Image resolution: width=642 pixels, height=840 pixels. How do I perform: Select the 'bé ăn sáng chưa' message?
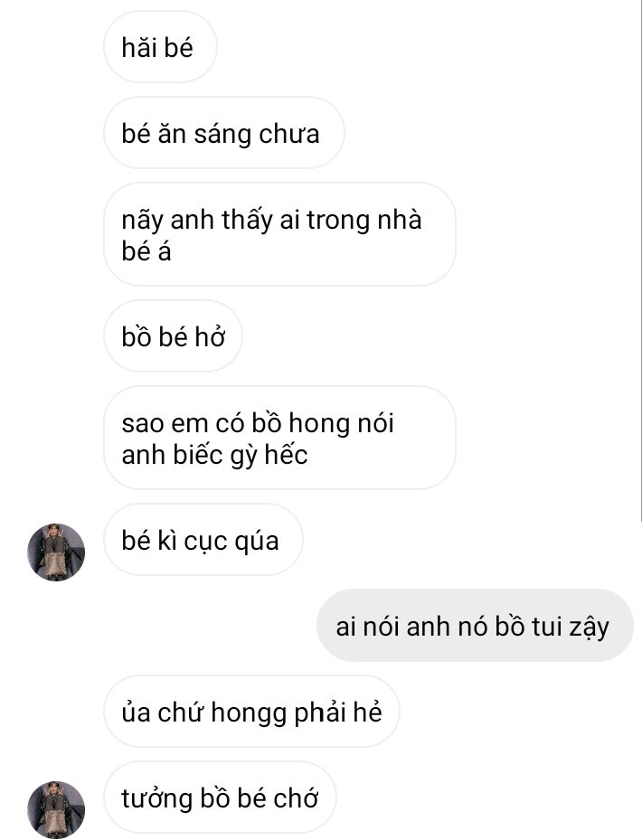pyautogui.click(x=223, y=133)
